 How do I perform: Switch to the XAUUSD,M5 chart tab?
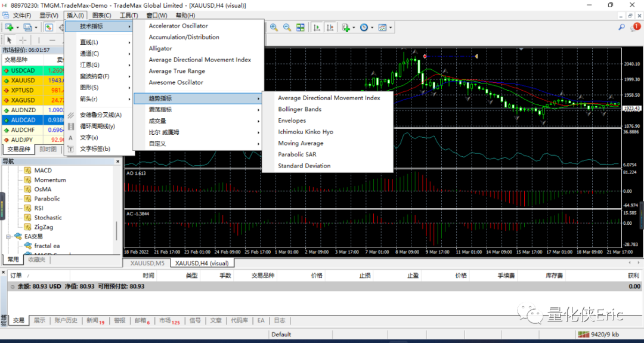147,263
